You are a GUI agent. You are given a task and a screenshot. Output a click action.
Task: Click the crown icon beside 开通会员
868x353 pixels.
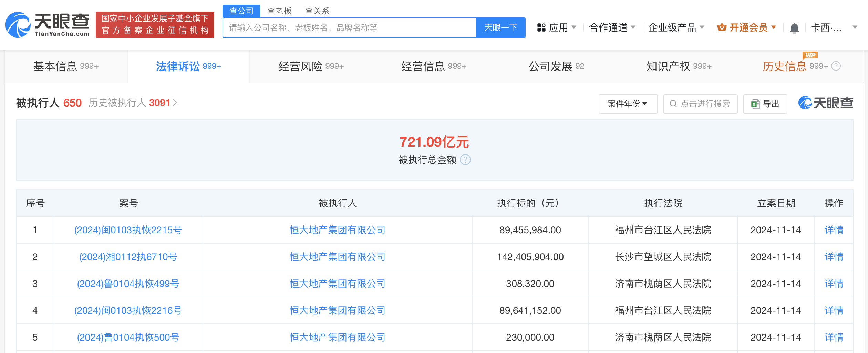click(722, 28)
